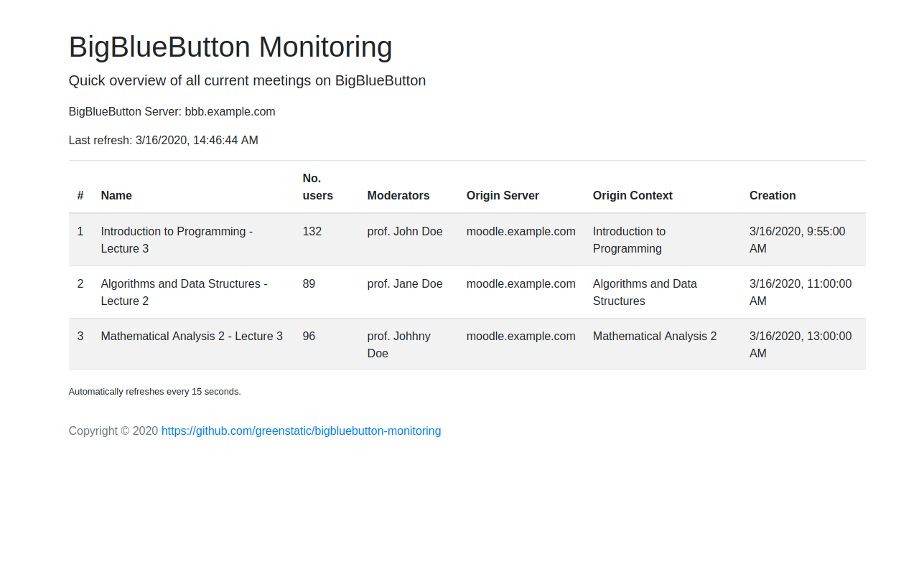The height and width of the screenshot is (569, 924).
Task: Click the user count 132
Action: pos(312,232)
